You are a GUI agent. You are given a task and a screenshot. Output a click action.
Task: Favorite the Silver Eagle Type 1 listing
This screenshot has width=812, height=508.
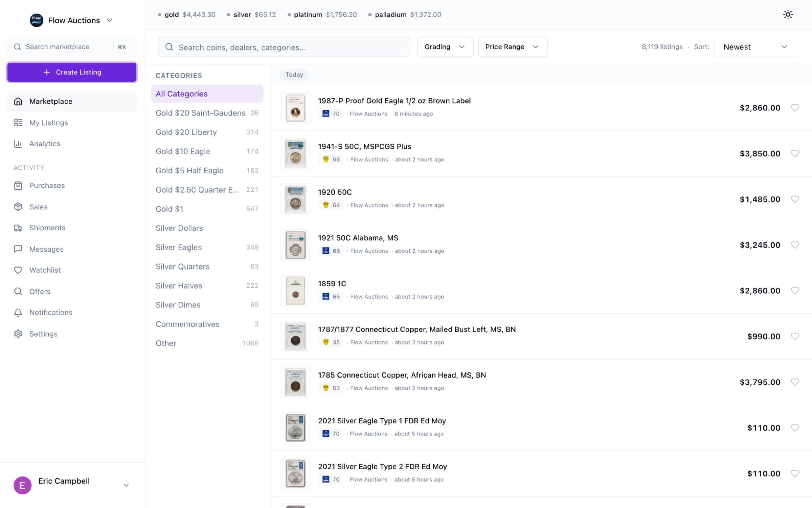click(795, 428)
